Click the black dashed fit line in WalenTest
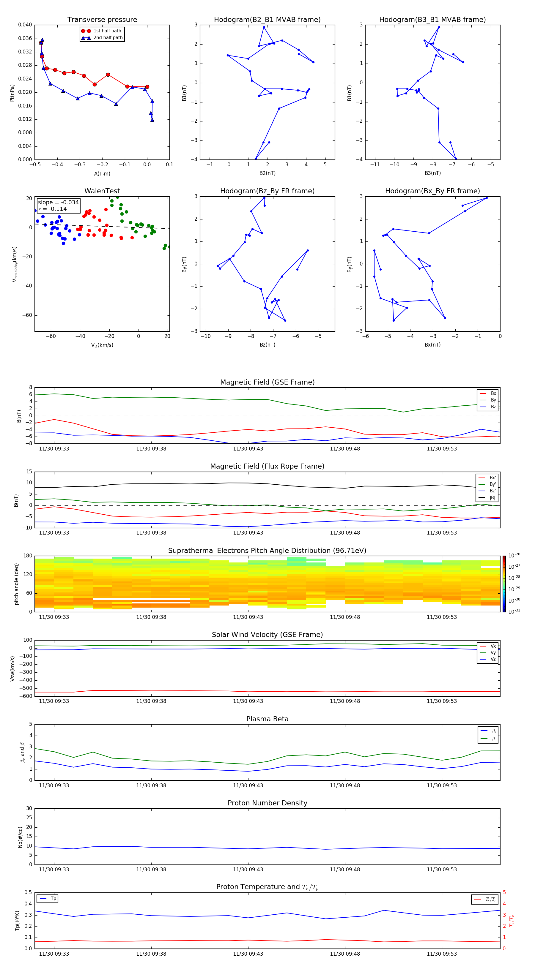535x980 pixels. click(102, 226)
